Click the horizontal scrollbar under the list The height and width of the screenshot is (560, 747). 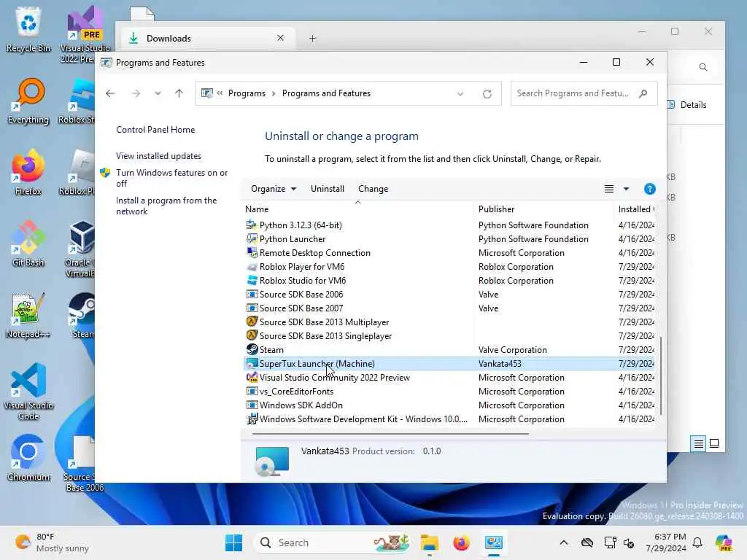[x=390, y=434]
